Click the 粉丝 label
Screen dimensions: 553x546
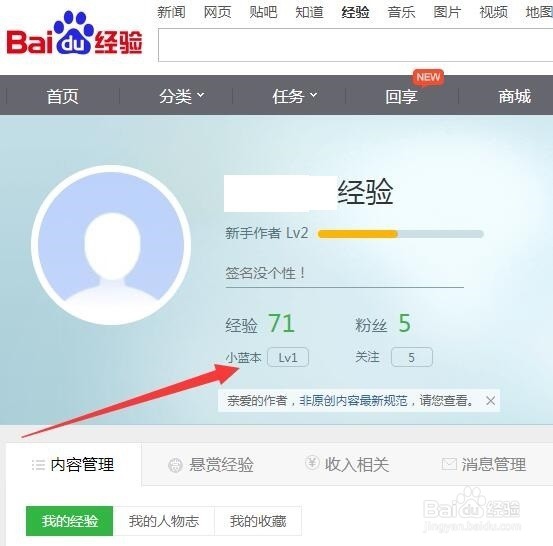[x=371, y=325]
